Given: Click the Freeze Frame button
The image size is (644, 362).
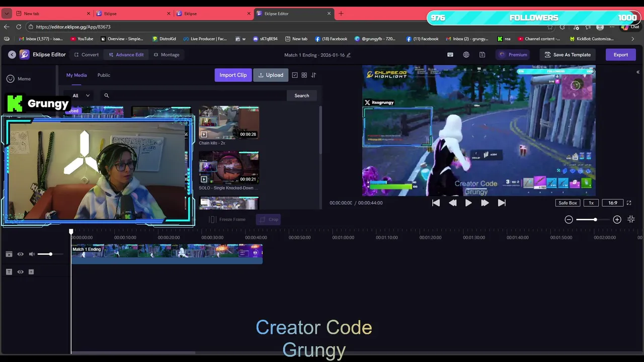Looking at the screenshot, I should pyautogui.click(x=227, y=219).
